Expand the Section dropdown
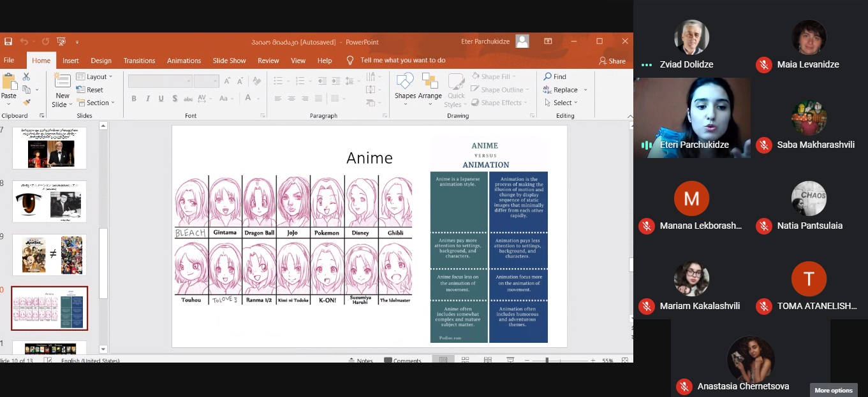 [96, 103]
